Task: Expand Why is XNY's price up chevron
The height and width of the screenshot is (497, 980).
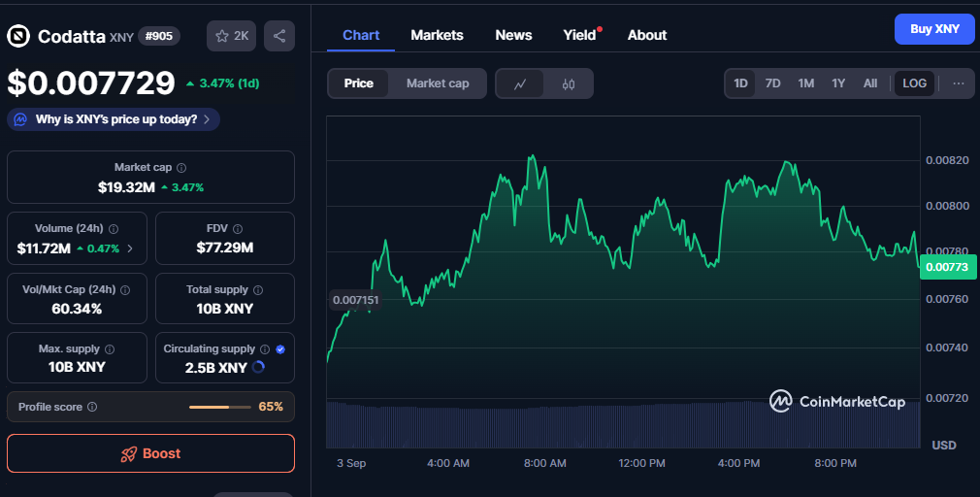Action: point(207,119)
